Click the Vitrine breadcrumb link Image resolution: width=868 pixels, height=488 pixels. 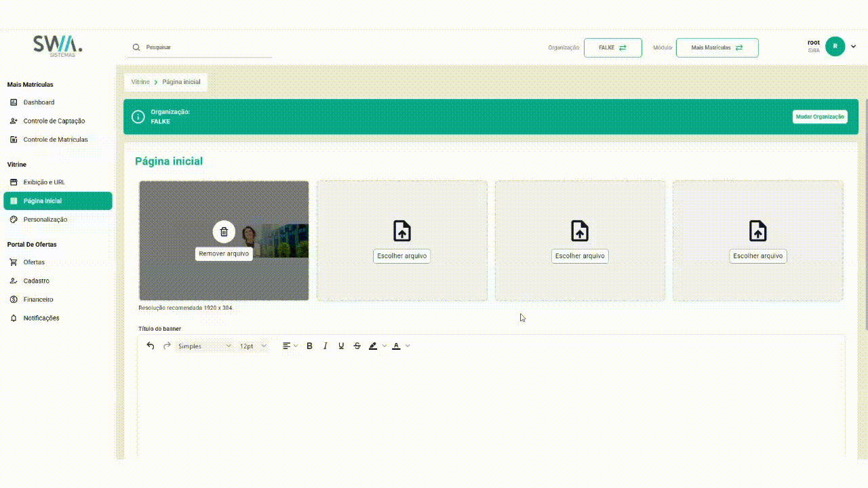pyautogui.click(x=140, y=82)
